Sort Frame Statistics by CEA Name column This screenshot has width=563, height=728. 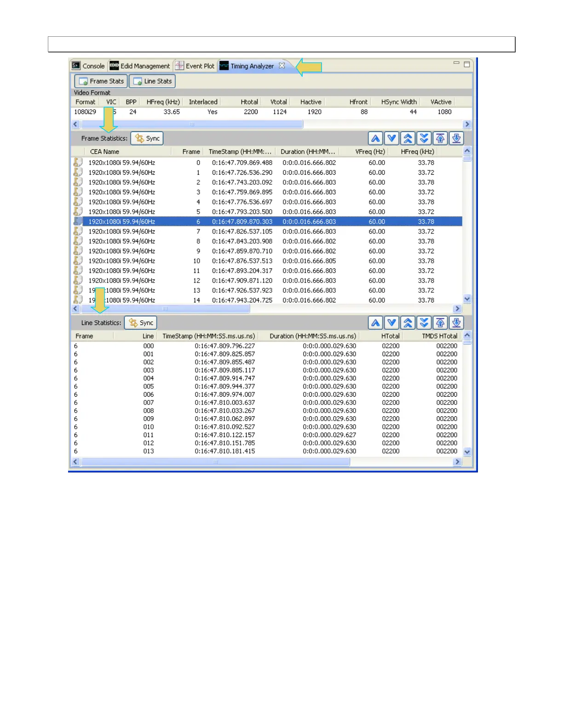(x=128, y=152)
